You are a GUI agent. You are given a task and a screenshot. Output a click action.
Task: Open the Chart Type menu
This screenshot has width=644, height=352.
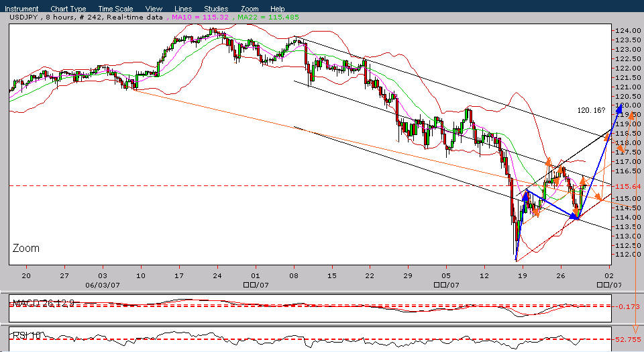(68, 9)
